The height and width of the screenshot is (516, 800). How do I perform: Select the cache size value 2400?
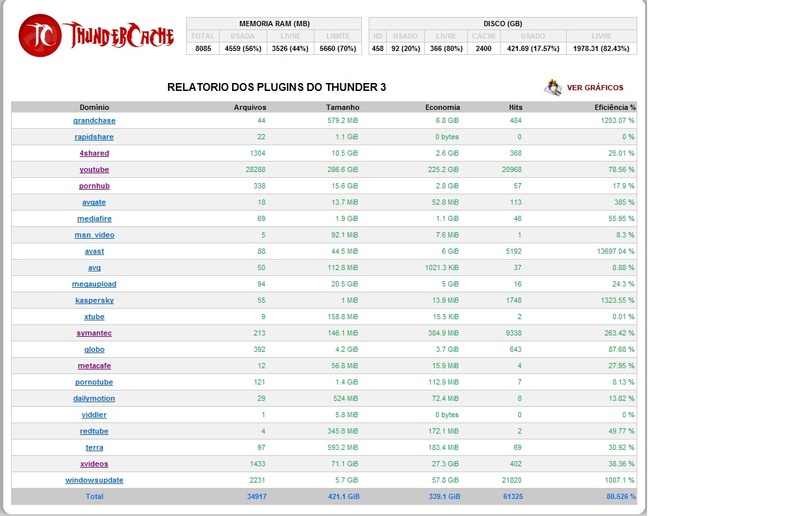(484, 48)
